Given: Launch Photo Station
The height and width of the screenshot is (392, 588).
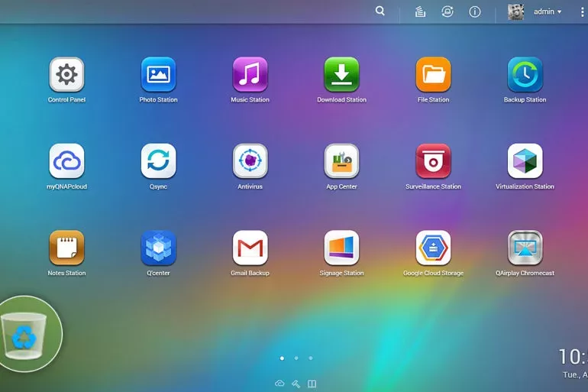Looking at the screenshot, I should [x=158, y=75].
